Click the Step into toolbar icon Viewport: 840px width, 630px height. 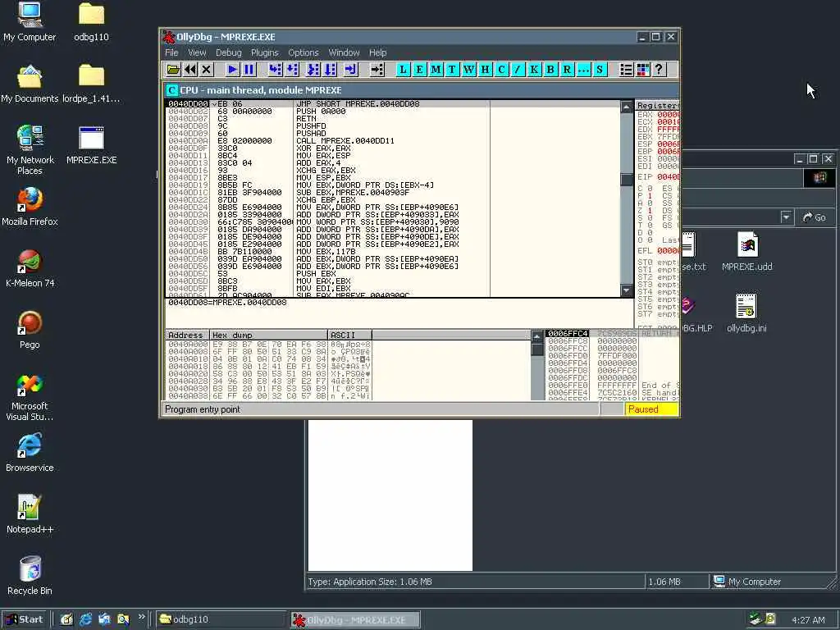pyautogui.click(x=276, y=70)
